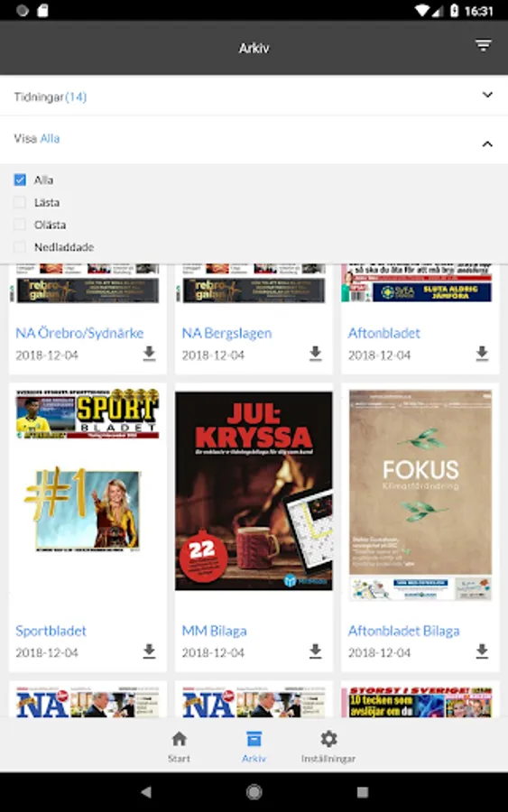Open the filter icon in Arkiv header
Screen dimensions: 508x812
pyautogui.click(x=483, y=46)
